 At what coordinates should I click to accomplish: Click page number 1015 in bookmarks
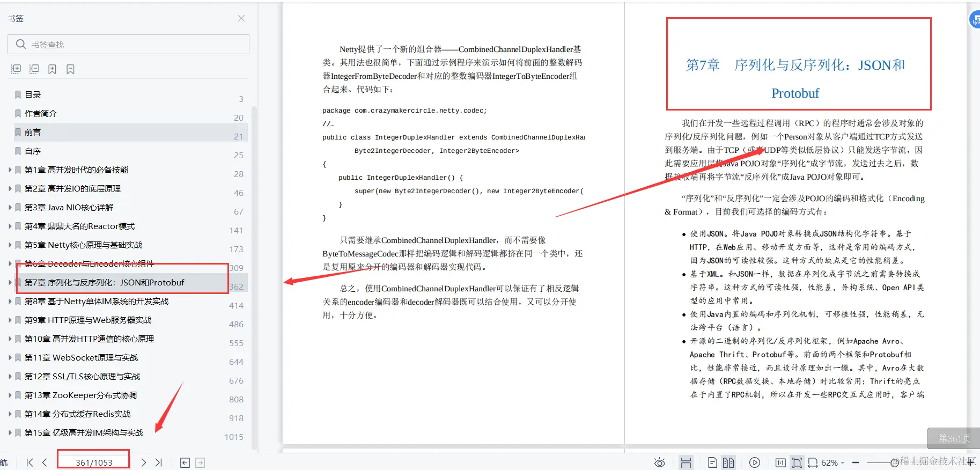point(234,437)
